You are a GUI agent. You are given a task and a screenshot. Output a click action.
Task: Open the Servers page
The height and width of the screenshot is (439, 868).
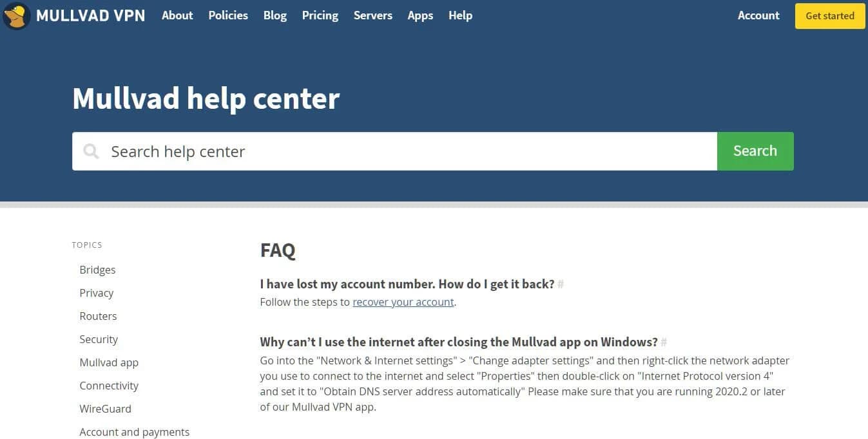[x=373, y=15]
